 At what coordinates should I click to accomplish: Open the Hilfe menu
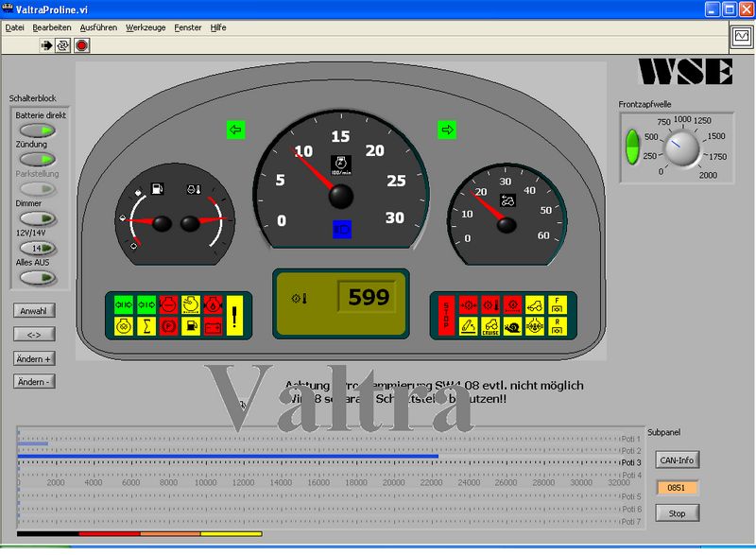tap(218, 27)
